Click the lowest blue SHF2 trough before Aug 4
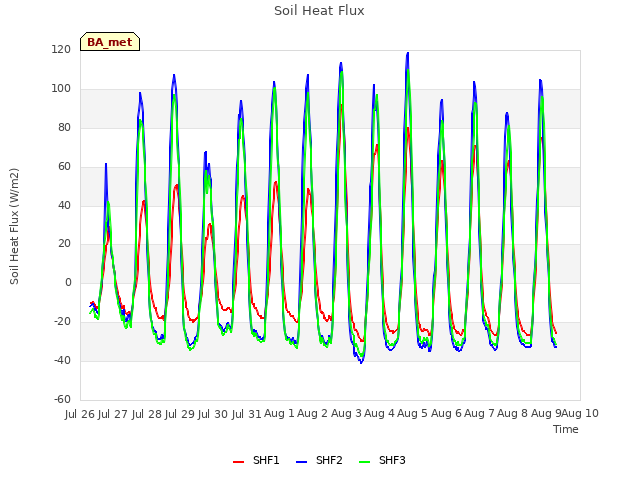The image size is (640, 480). click(361, 362)
